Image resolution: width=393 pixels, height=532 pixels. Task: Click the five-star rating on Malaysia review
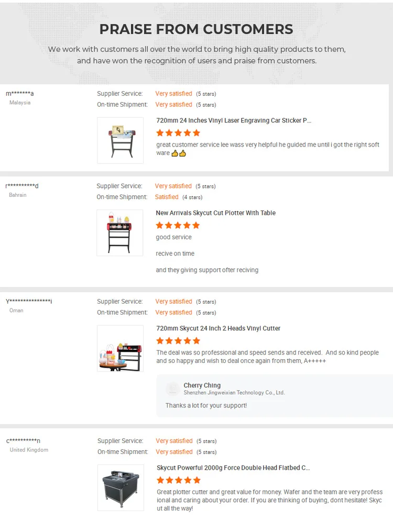[178, 133]
